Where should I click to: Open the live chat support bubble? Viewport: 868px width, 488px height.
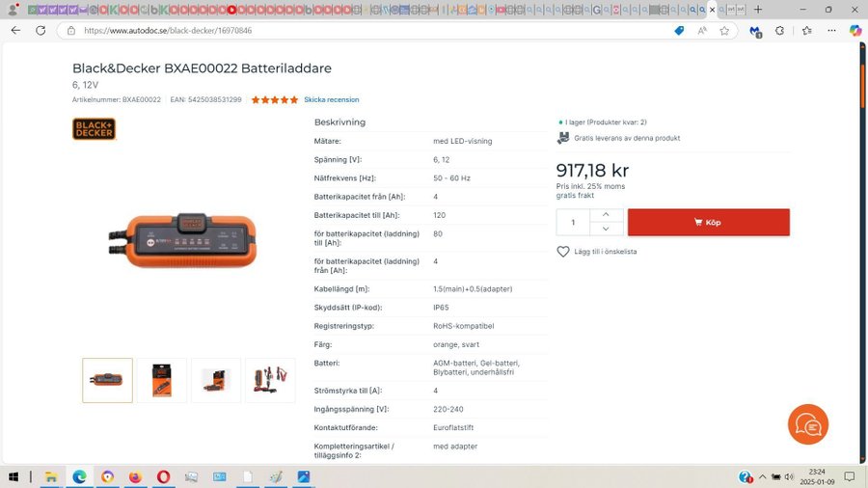pyautogui.click(x=807, y=425)
